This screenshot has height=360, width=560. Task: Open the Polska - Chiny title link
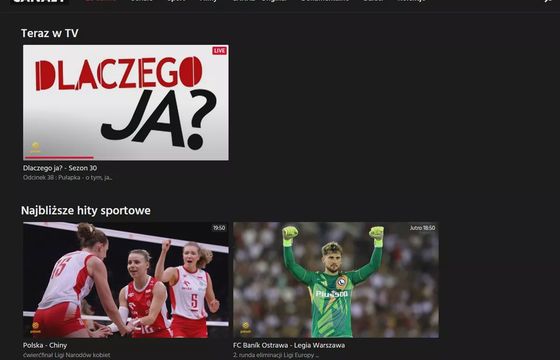pos(45,345)
